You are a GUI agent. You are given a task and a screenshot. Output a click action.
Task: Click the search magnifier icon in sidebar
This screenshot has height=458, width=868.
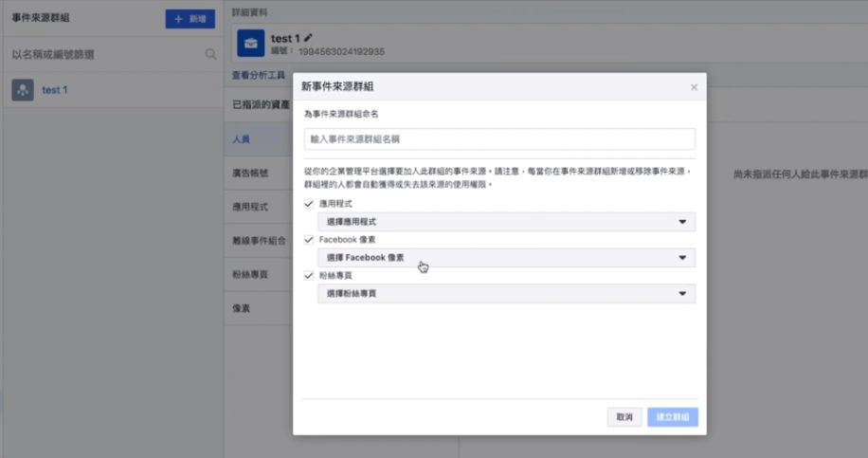[210, 55]
